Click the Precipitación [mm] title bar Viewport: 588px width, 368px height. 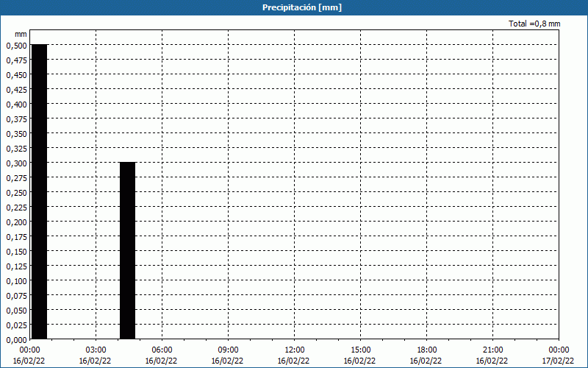pyautogui.click(x=294, y=7)
